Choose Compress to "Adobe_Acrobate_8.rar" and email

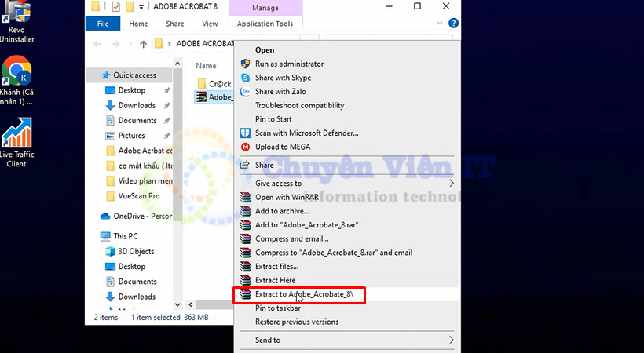(x=334, y=253)
